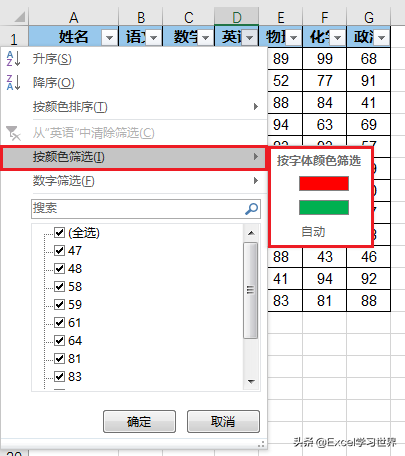Viewport: 405px width, 456px height.
Task: Click cell containing 83 in column E
Action: click(285, 301)
